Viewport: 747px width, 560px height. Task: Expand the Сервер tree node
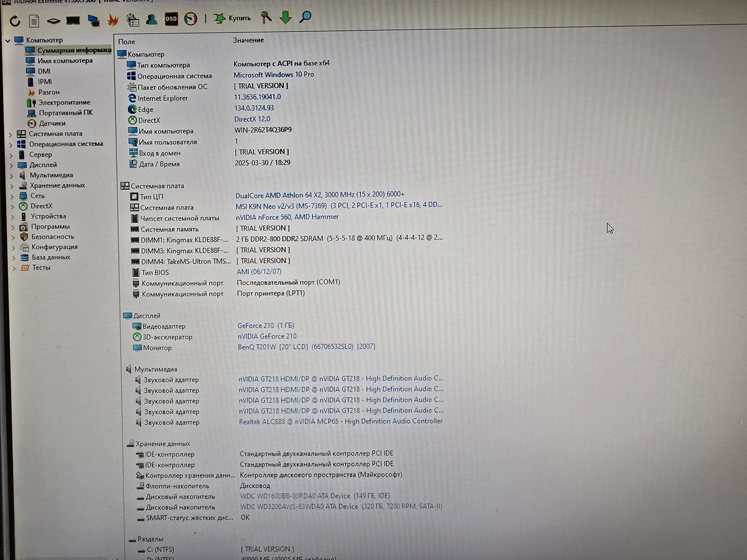11,155
